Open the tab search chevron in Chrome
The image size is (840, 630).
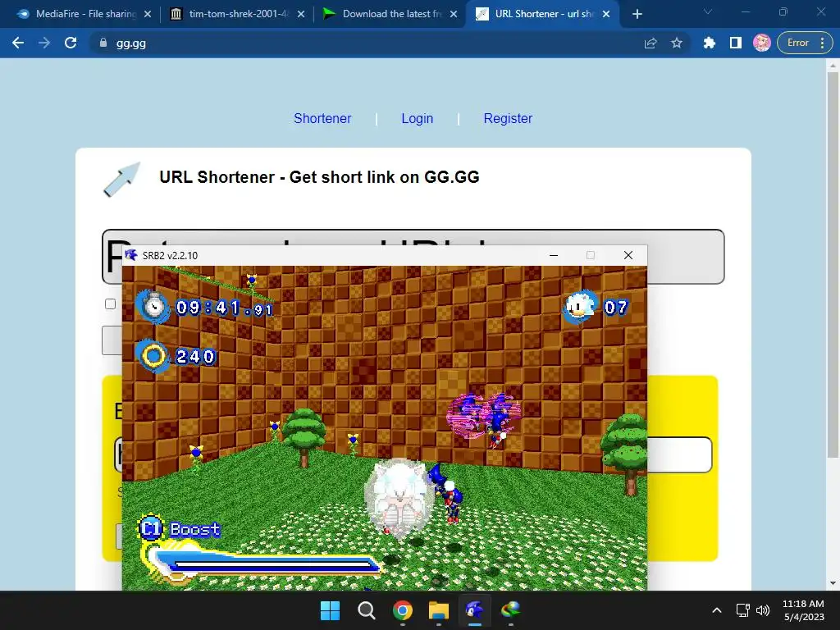tap(708, 11)
